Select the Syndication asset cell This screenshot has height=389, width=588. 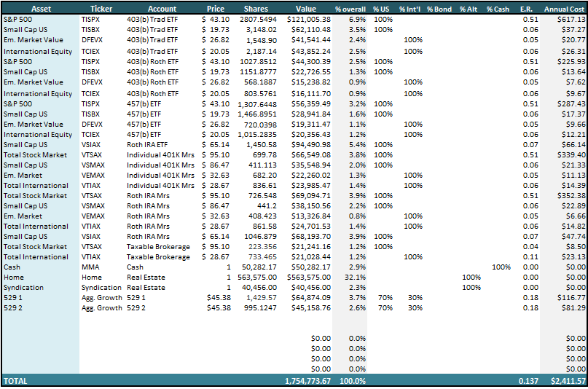[23, 287]
